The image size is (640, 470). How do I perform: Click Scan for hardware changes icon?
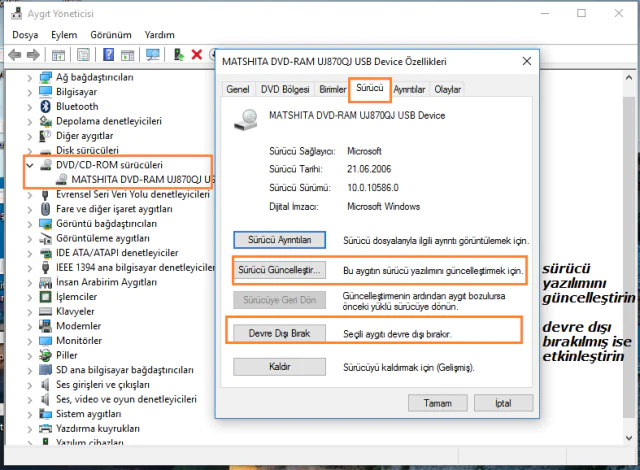point(153,55)
